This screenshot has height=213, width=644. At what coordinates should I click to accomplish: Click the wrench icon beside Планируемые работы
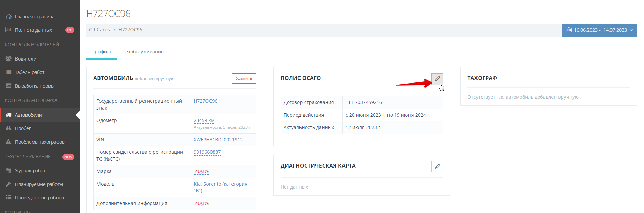tap(8, 184)
